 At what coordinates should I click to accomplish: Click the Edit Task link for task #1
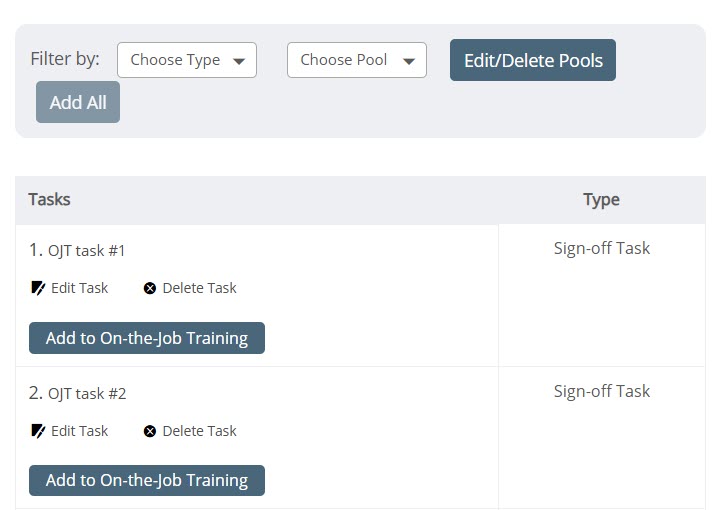click(x=79, y=288)
